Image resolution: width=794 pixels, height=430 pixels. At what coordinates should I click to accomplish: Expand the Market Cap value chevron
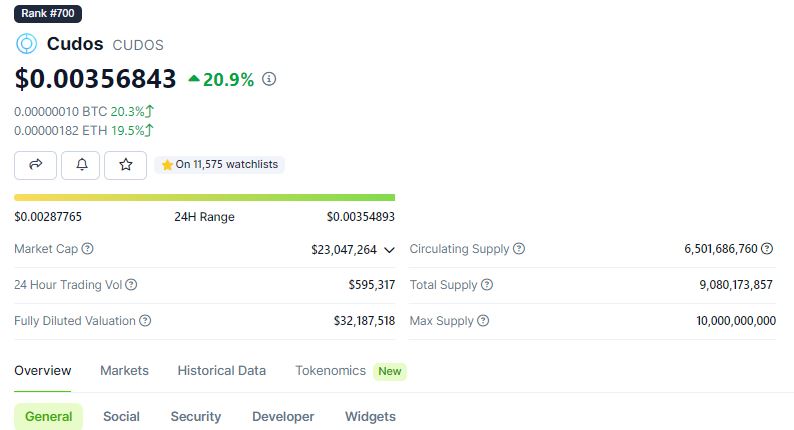coord(389,250)
